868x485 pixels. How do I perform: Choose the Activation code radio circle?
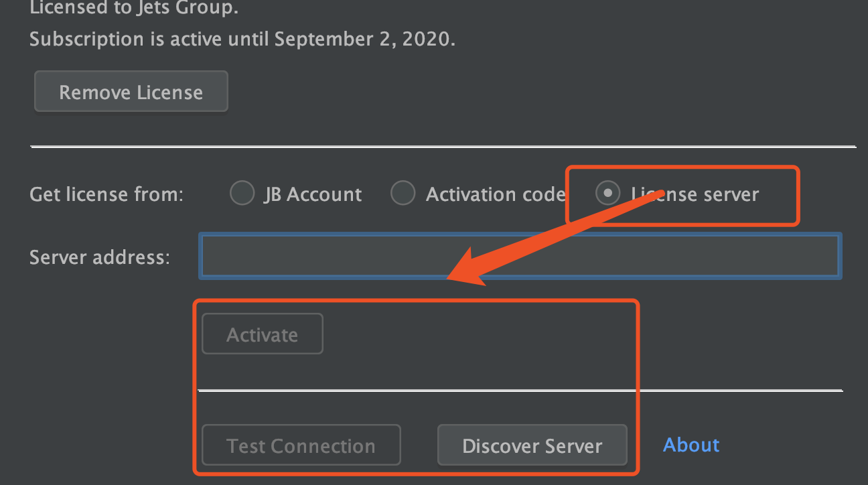[x=403, y=194]
